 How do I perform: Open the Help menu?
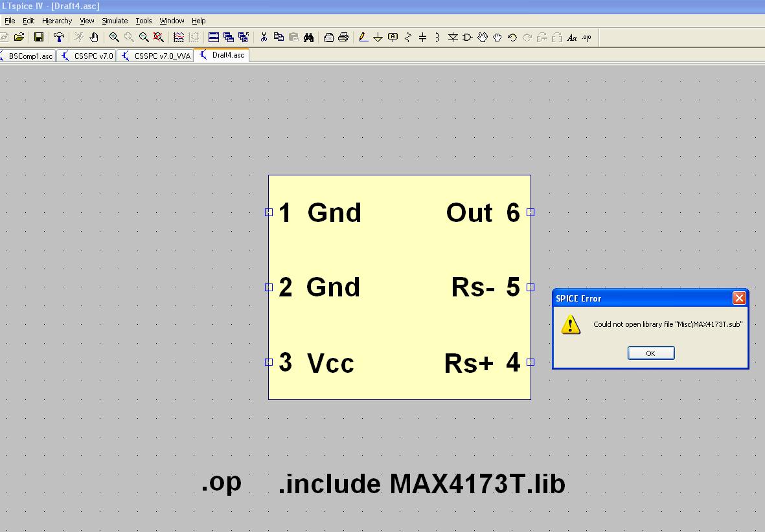coord(199,21)
